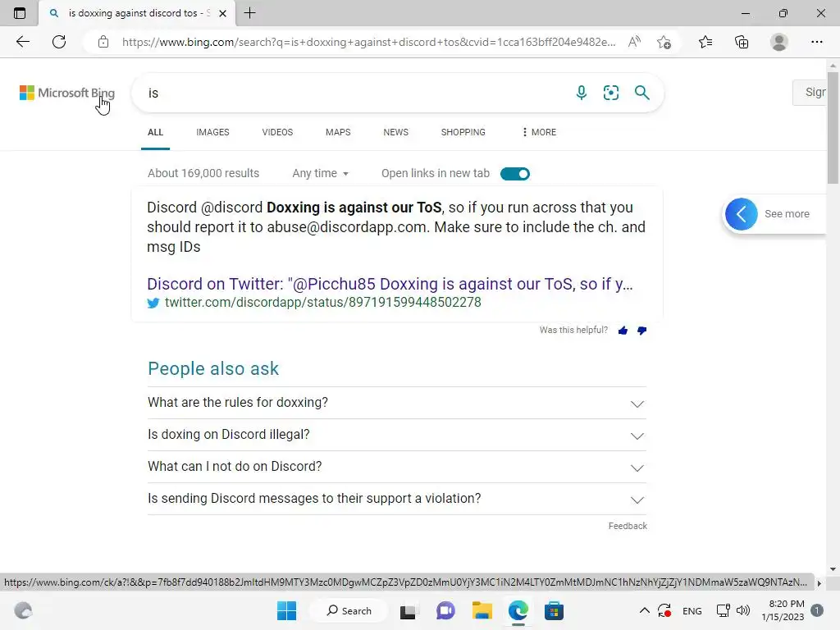Image resolution: width=840 pixels, height=630 pixels.
Task: Click the Feedback link below questions
Action: [x=628, y=526]
